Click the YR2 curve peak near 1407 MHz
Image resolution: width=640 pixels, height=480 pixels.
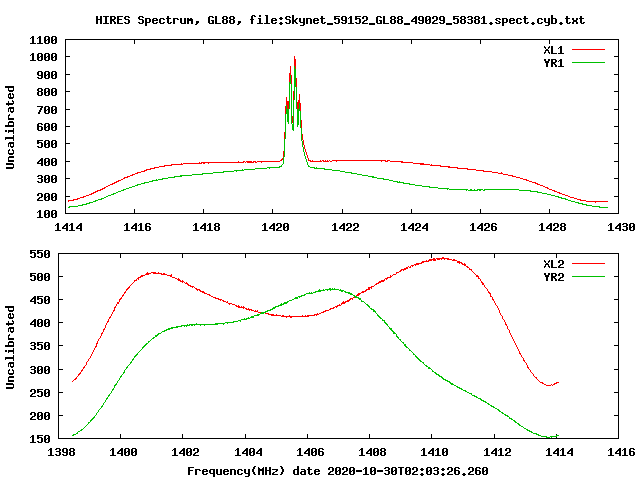pos(333,289)
